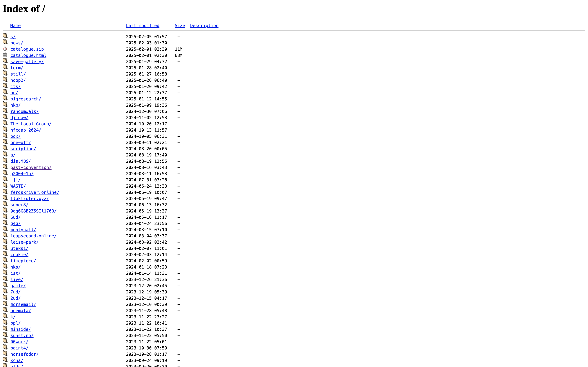Open the ferdskriver.online/ folder link
Viewport: 588px width, 367px height.
pos(35,192)
